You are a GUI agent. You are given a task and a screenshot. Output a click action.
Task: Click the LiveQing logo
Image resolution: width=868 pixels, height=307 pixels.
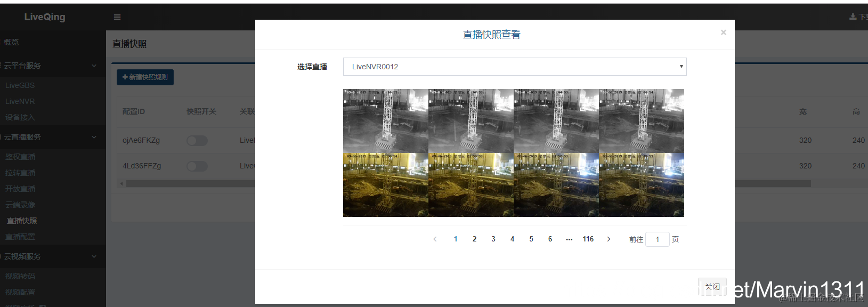(45, 17)
